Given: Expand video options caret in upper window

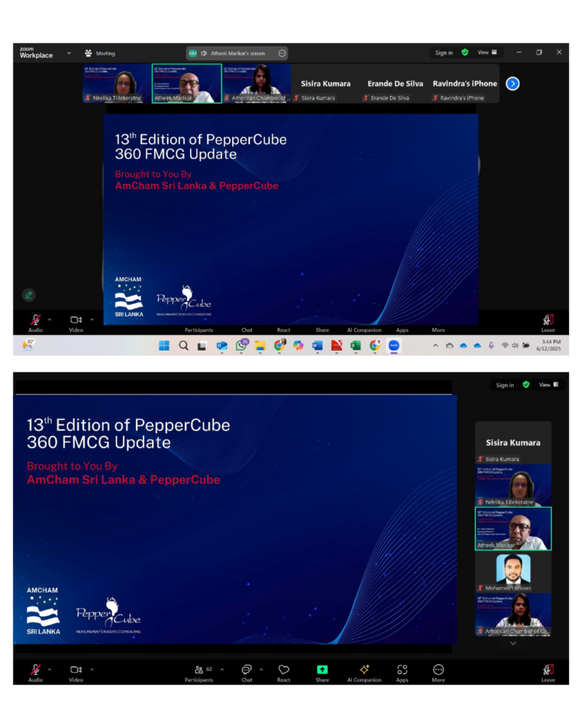Looking at the screenshot, I should click(92, 319).
